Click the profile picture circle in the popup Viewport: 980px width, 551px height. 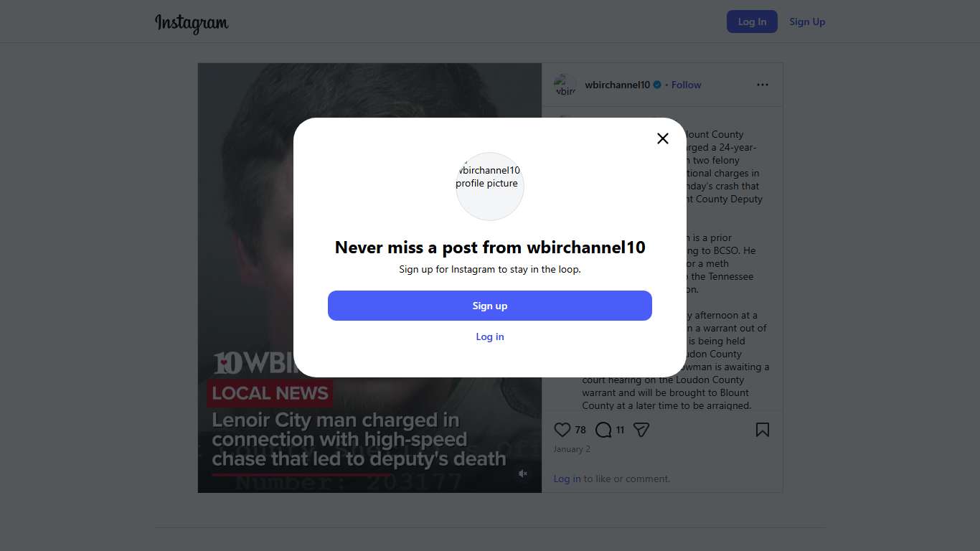490,186
